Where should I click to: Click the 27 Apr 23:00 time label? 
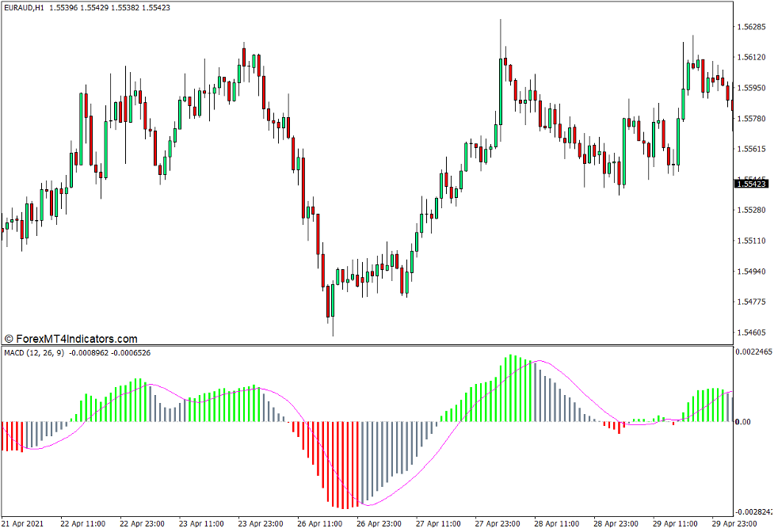tap(498, 524)
